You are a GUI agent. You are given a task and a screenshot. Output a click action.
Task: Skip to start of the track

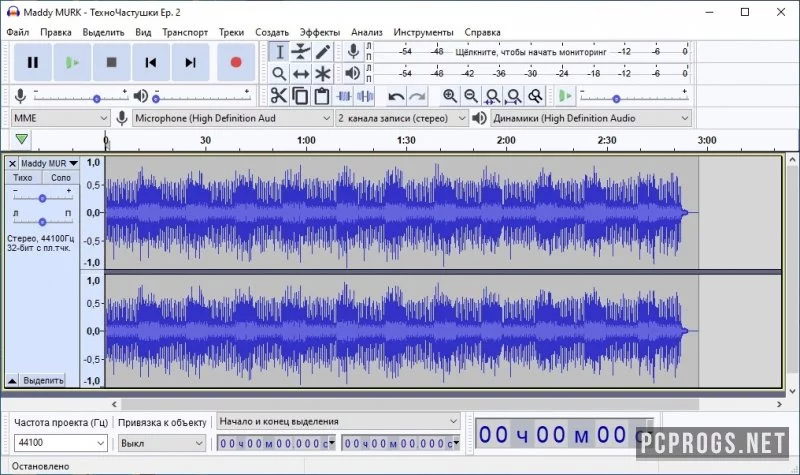click(x=151, y=62)
